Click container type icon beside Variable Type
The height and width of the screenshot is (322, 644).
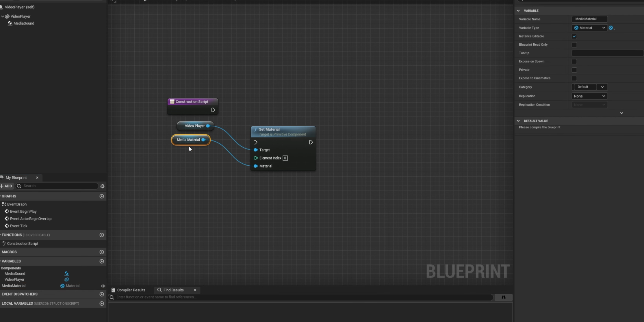pyautogui.click(x=611, y=28)
